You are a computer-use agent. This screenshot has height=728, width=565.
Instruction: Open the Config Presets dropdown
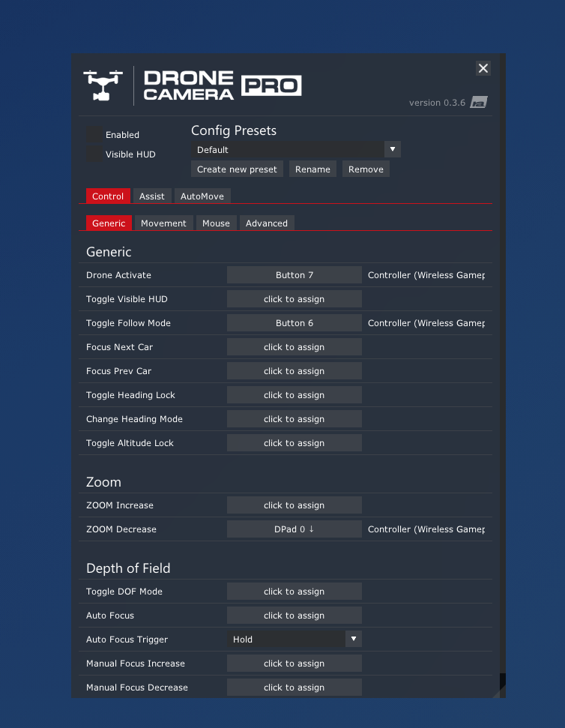coord(296,150)
